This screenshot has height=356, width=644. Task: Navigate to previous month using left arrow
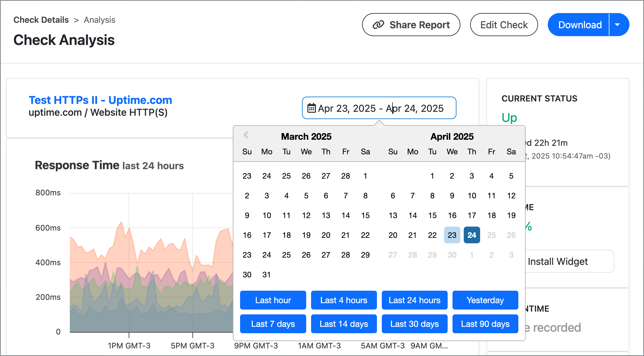point(246,135)
